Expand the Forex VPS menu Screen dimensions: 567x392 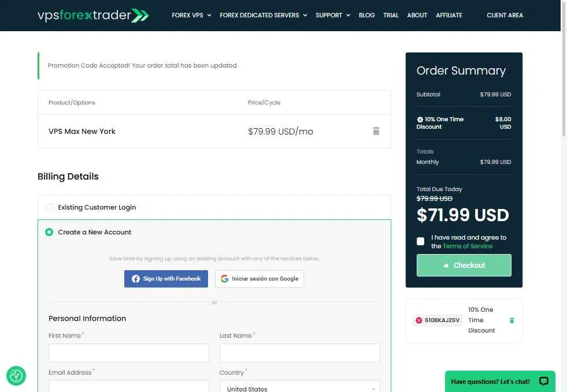[191, 15]
